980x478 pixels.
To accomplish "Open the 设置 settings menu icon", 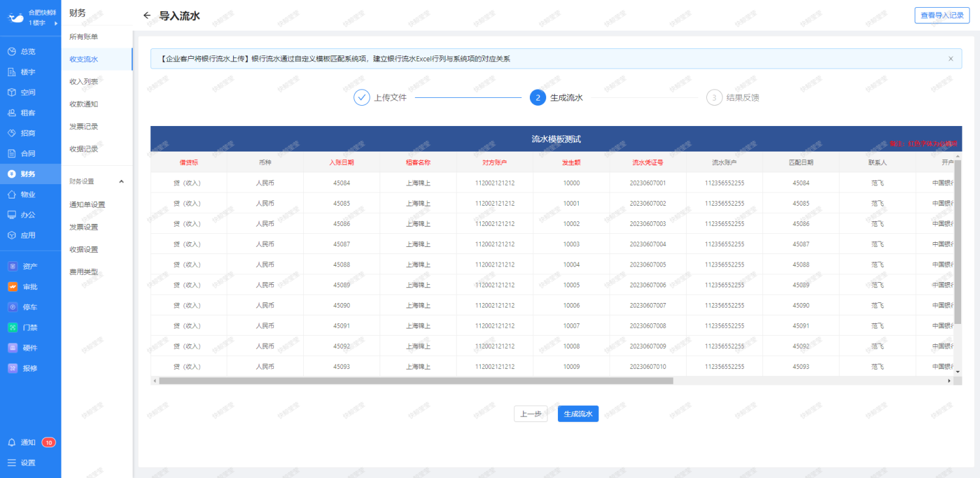I will pyautogui.click(x=12, y=463).
